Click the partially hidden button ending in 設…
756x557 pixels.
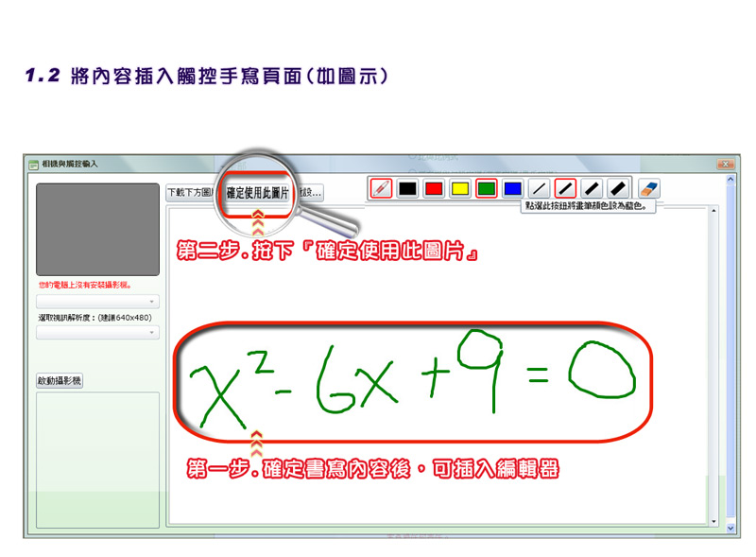pyautogui.click(x=311, y=193)
